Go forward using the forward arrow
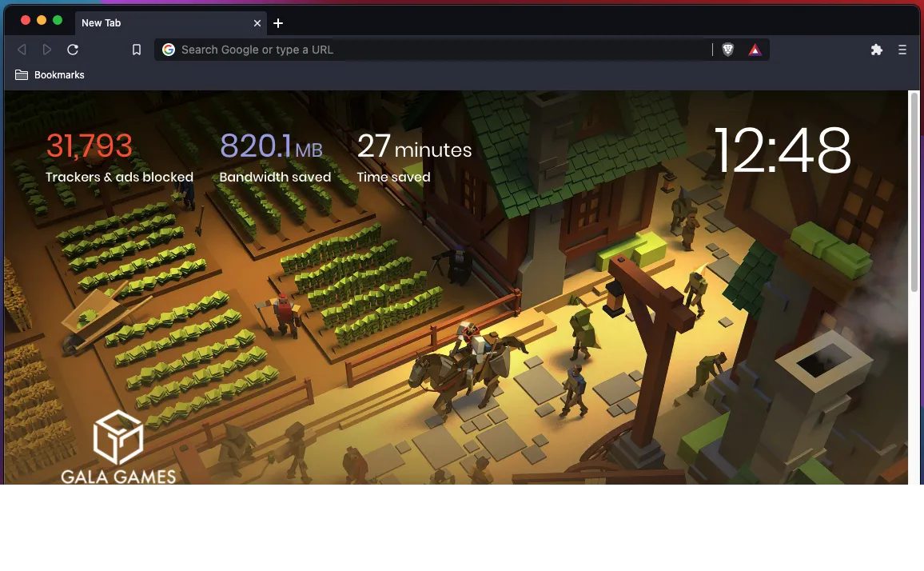Viewport: 924px width, 571px height. coord(47,50)
